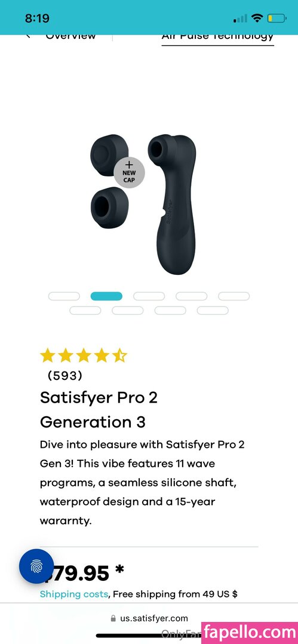Select the first bottom-row carousel indicator
The height and width of the screenshot is (644, 298).
coord(85,311)
